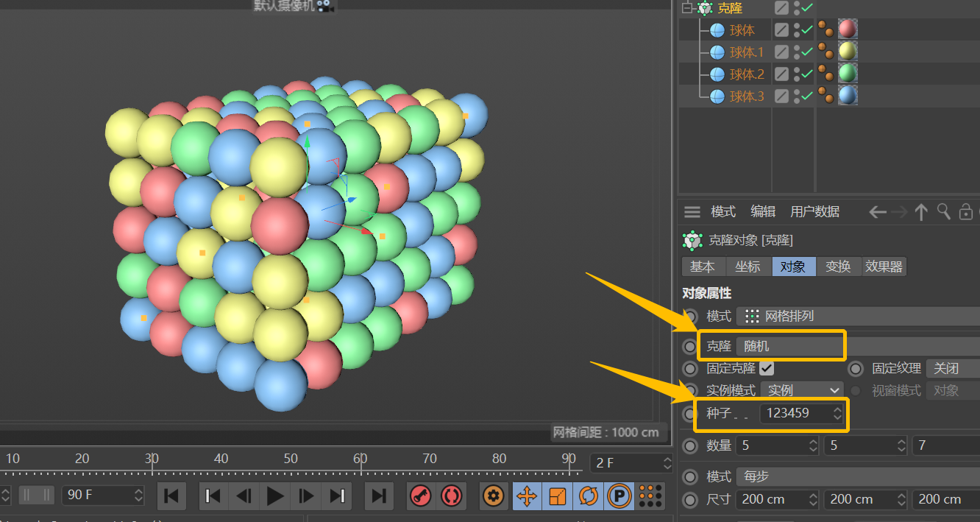Click the go to start playback button

pyautogui.click(x=171, y=495)
